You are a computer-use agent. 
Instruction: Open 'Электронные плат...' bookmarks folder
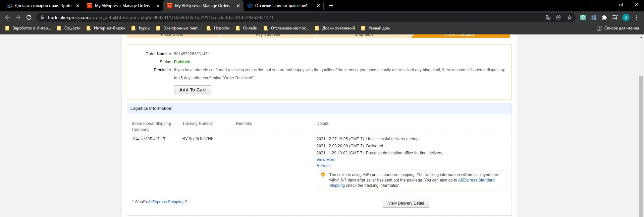coord(178,28)
